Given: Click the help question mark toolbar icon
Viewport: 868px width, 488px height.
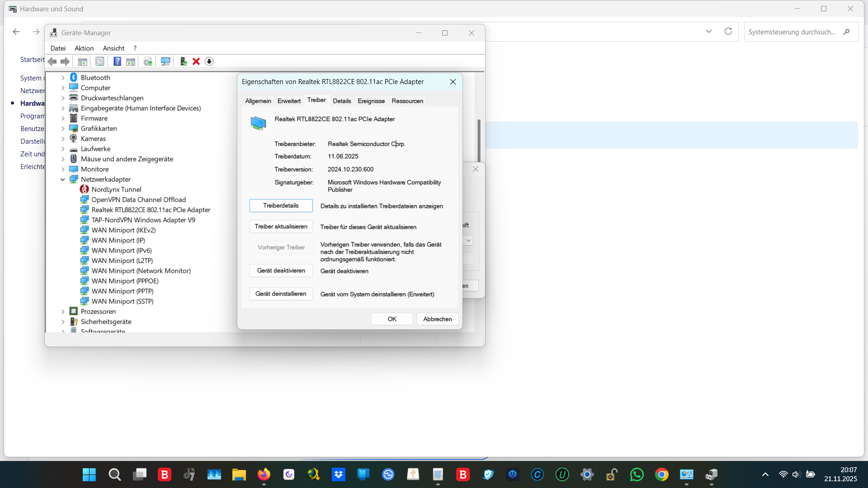Looking at the screenshot, I should [117, 61].
